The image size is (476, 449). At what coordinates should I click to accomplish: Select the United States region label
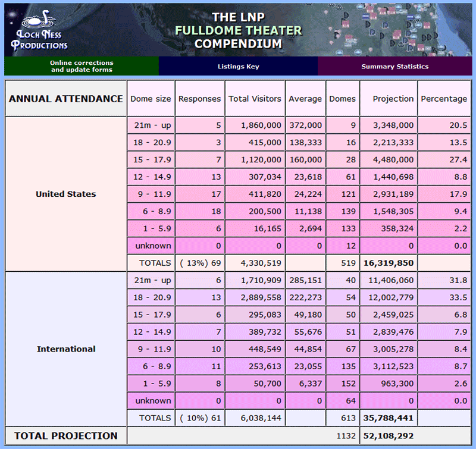pyautogui.click(x=66, y=194)
